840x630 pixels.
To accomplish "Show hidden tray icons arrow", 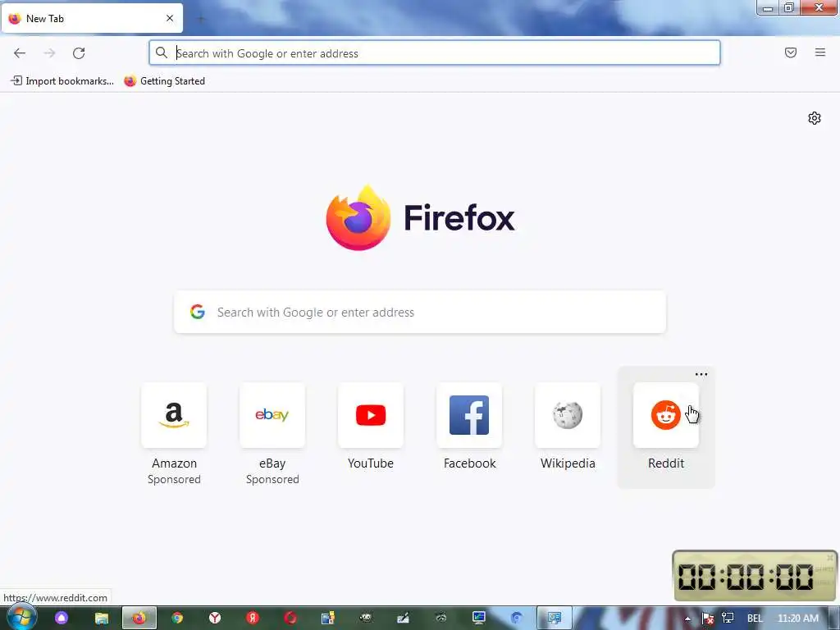I will tap(687, 619).
